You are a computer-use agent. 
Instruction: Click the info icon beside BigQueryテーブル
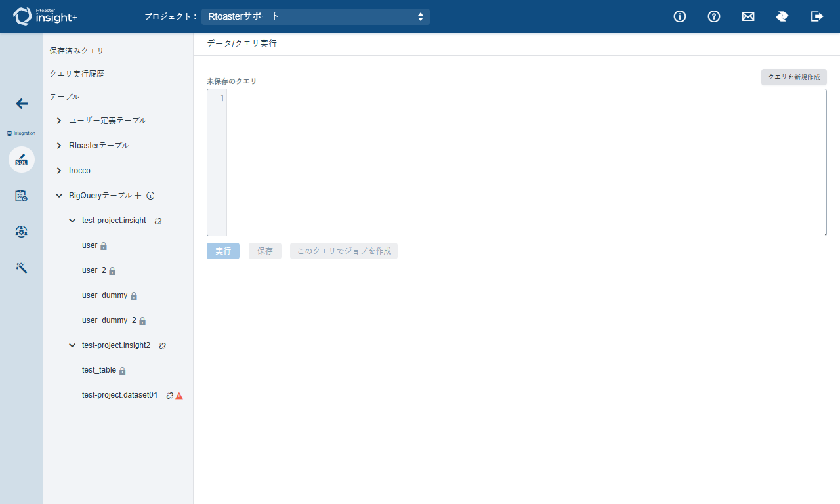[150, 196]
